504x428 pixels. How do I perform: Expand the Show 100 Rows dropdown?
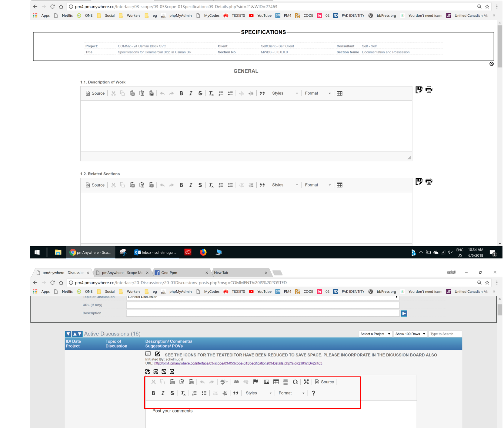coord(410,334)
